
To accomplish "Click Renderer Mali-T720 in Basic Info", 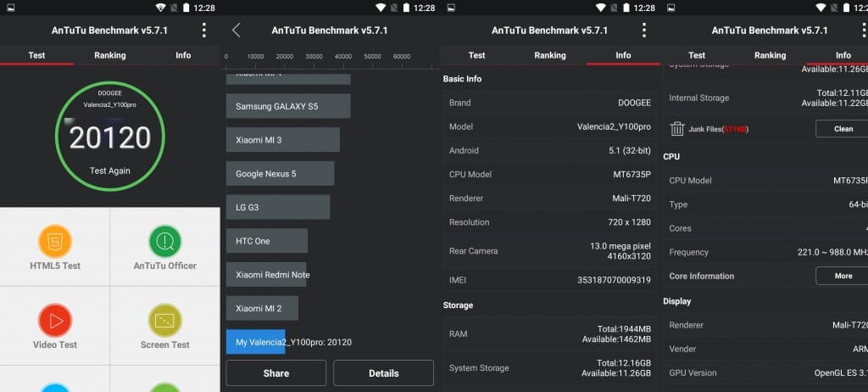I will click(550, 198).
